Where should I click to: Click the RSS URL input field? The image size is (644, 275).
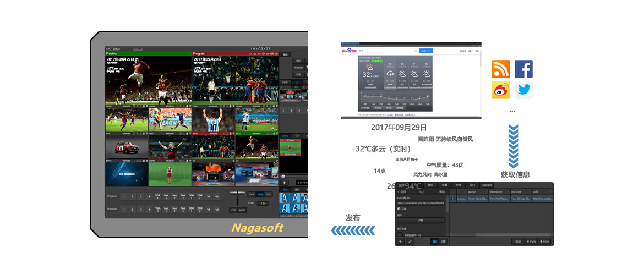click(421, 203)
